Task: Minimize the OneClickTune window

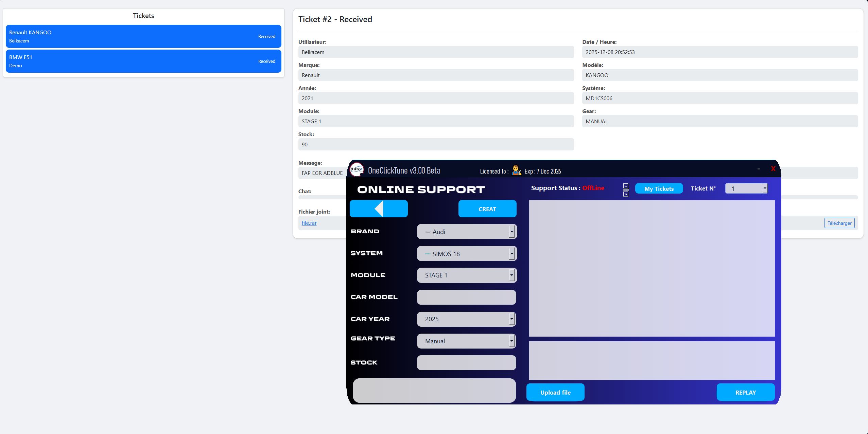Action: [758, 169]
